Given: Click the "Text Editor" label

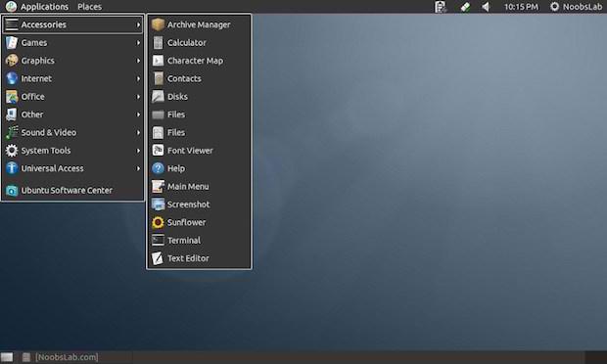Looking at the screenshot, I should tap(188, 258).
